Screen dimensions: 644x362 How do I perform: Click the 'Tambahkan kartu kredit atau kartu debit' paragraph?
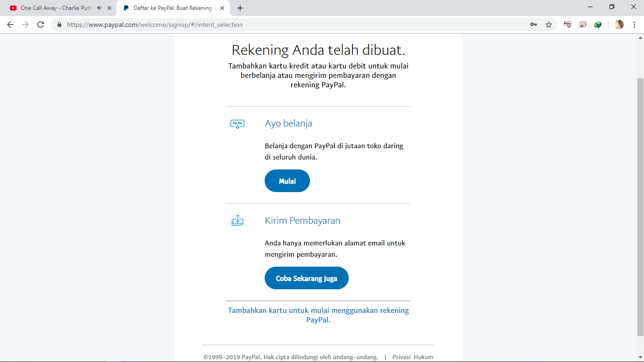pyautogui.click(x=318, y=76)
